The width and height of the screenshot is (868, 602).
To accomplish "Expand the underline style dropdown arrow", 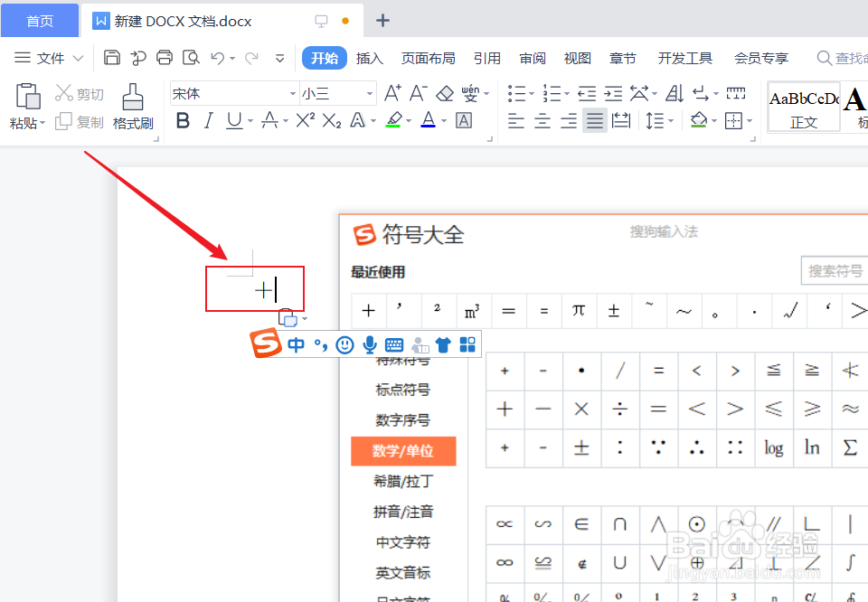I will (250, 120).
